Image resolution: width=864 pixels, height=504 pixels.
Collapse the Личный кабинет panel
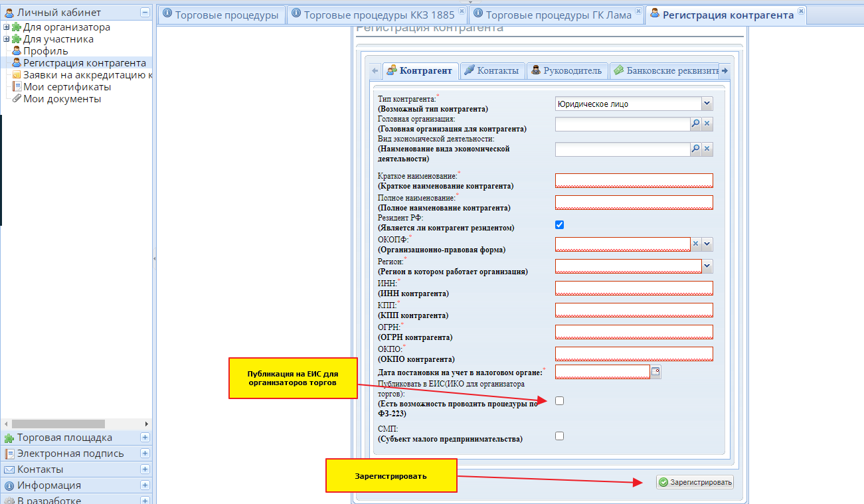click(x=145, y=13)
